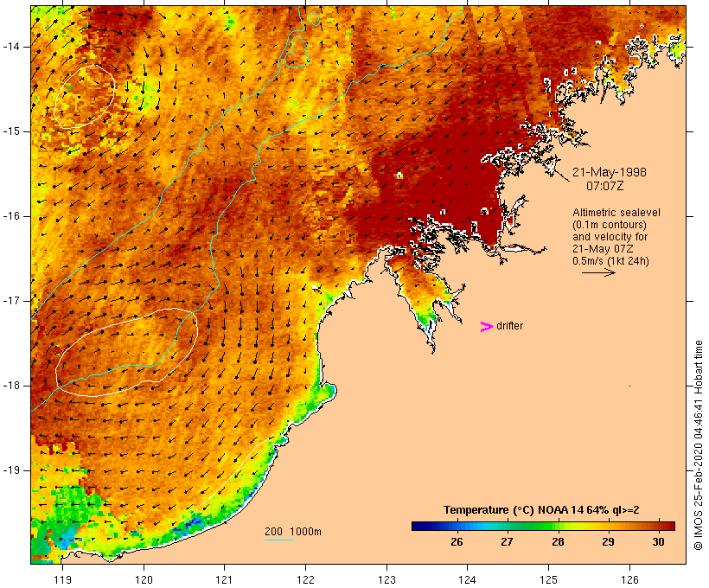This screenshot has width=709, height=588.
Task: Click the cyan 200 1000m contour legend line
Action: pos(279,540)
